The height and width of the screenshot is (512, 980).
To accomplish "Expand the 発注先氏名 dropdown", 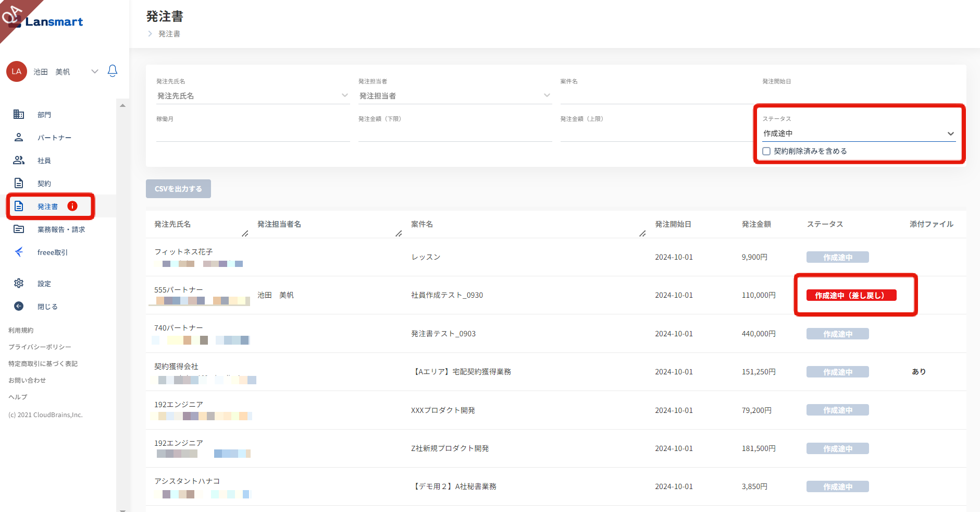I will point(344,95).
